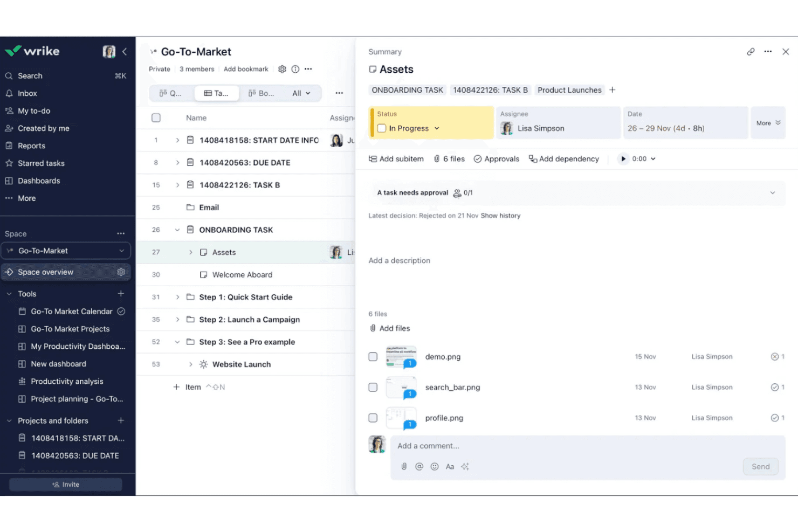Expand More fields in the task header
Image resolution: width=798 pixels, height=532 pixels.
pyautogui.click(x=768, y=123)
